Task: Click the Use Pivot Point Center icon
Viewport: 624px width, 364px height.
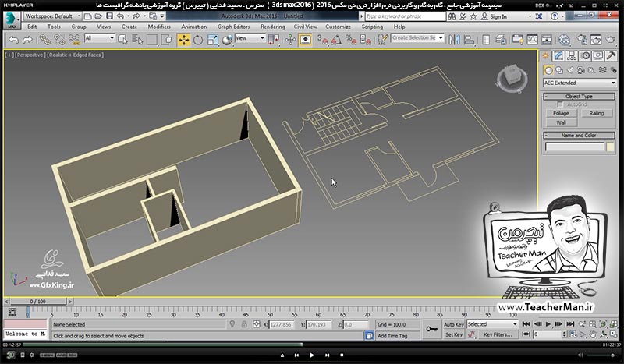Action: (274, 40)
